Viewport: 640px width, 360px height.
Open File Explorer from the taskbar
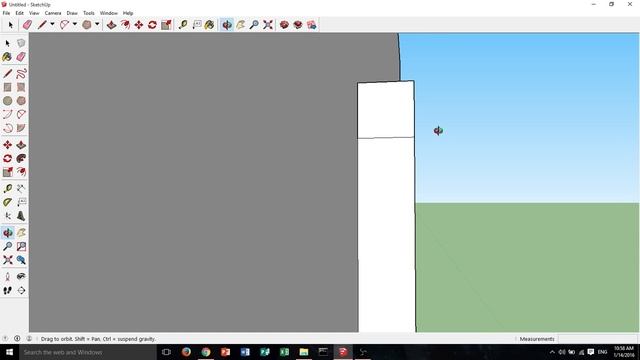click(304, 352)
